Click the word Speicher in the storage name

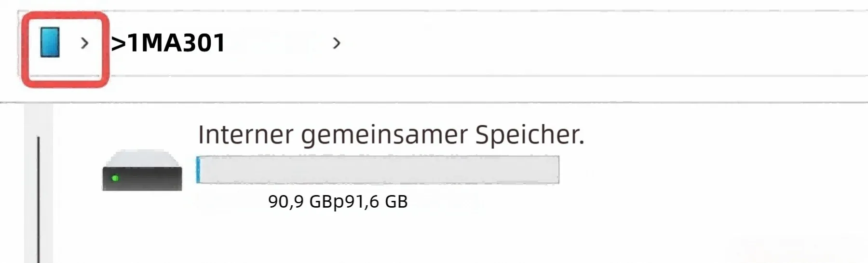529,134
